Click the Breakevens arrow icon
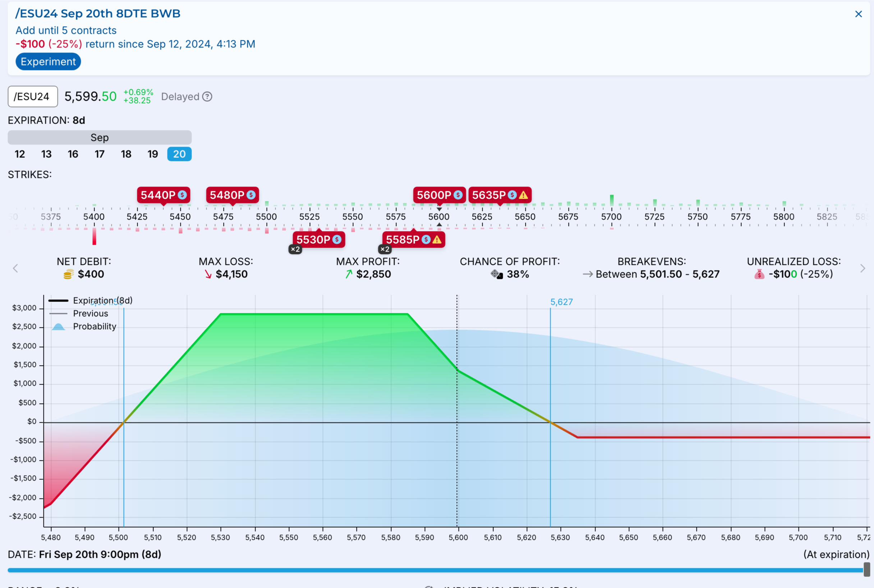 coord(588,274)
